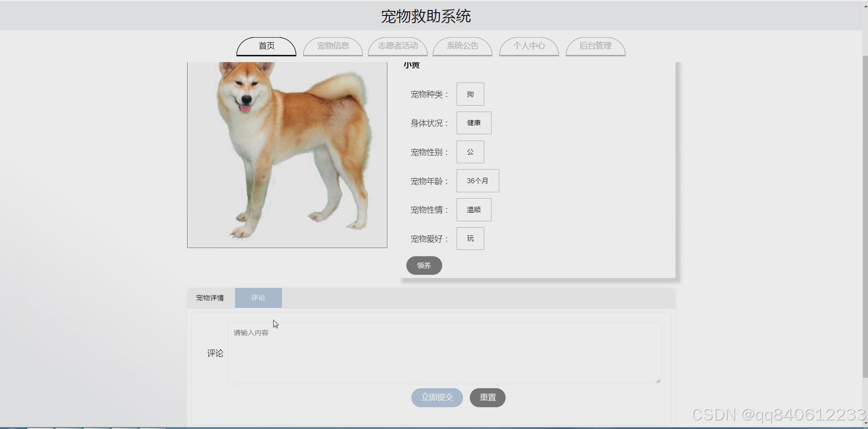This screenshot has width=868, height=429.
Task: Click the 宠物种类 value 狗
Action: [x=470, y=94]
